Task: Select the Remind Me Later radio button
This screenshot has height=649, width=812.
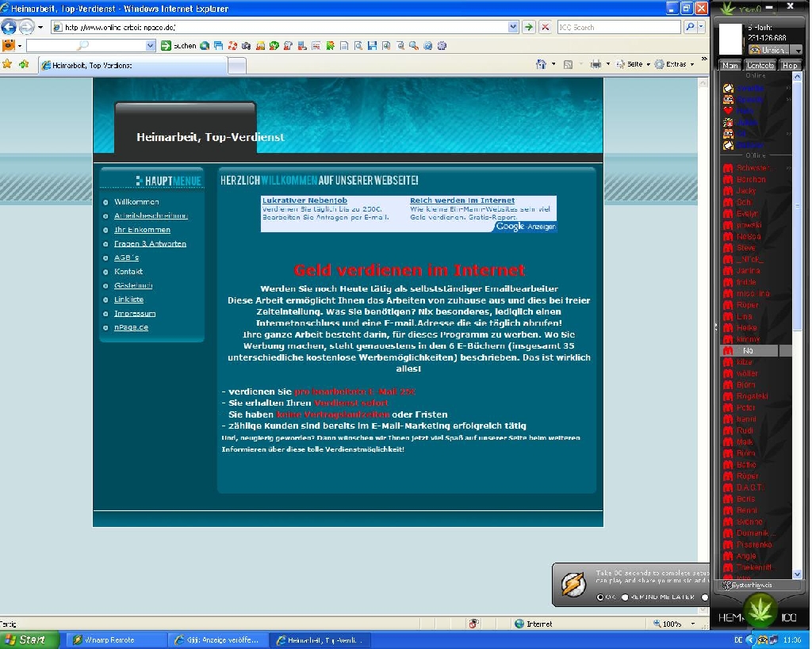Action: 625,597
